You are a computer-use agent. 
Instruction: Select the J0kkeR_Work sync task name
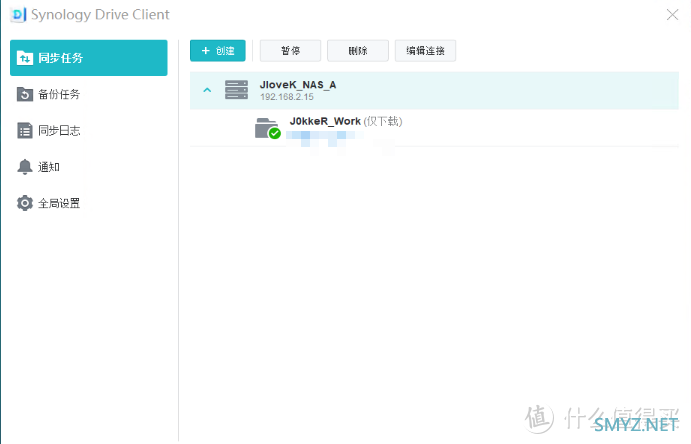point(324,121)
